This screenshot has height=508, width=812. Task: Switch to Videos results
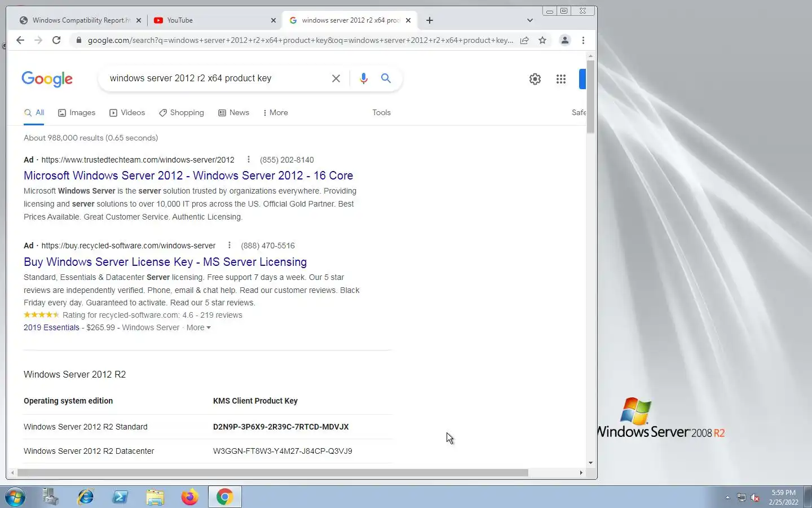click(x=127, y=113)
